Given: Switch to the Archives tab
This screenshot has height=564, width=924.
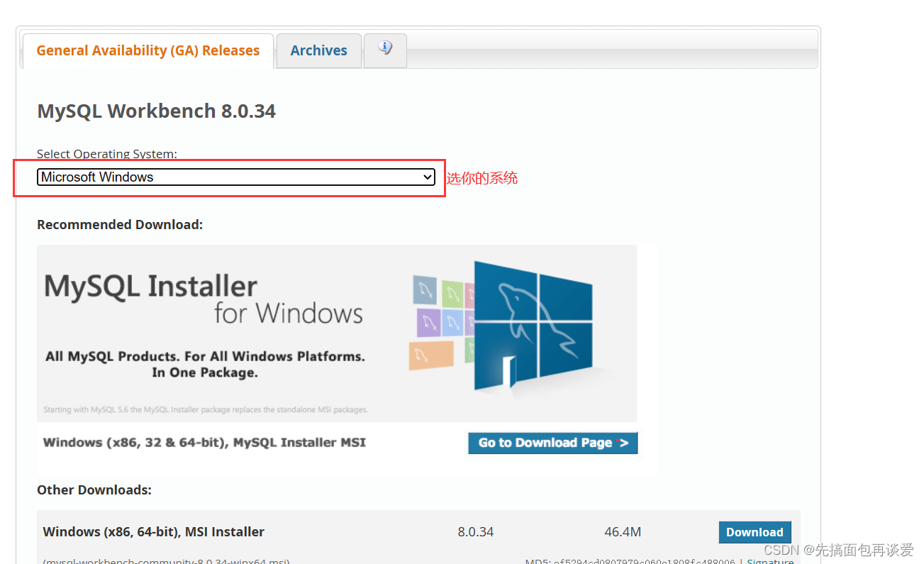Looking at the screenshot, I should [319, 50].
